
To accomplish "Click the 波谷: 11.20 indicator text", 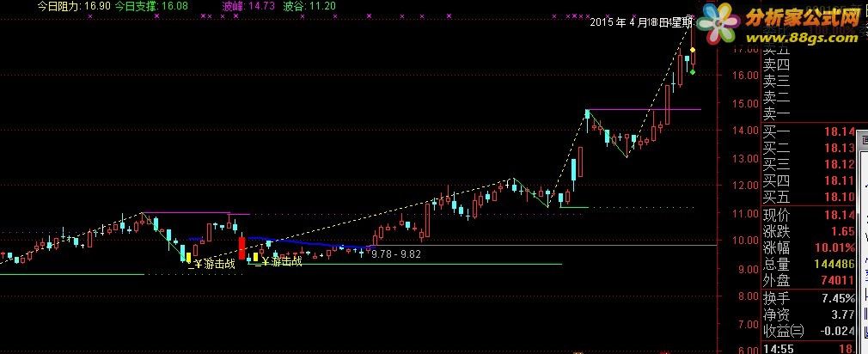I will tap(309, 7).
